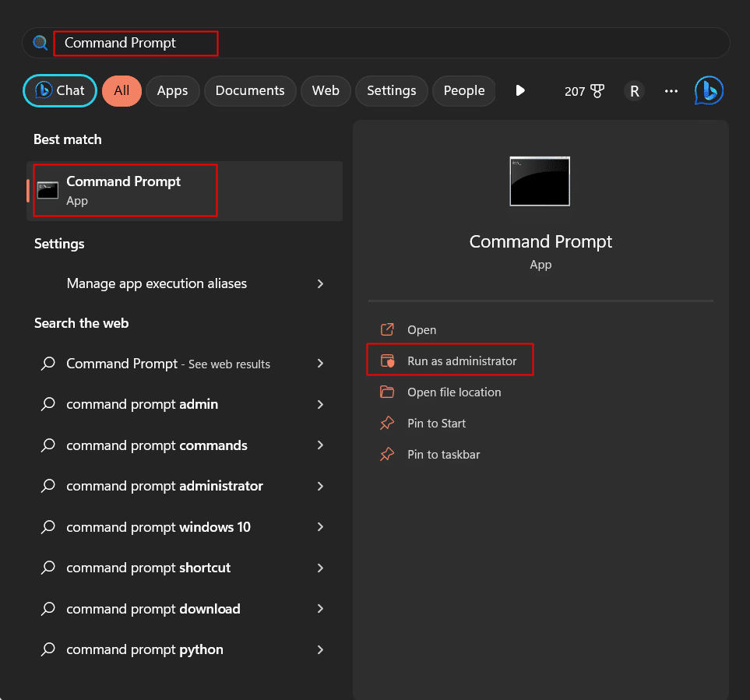The image size is (750, 700).
Task: Choose Pin to taskbar
Action: tap(443, 454)
